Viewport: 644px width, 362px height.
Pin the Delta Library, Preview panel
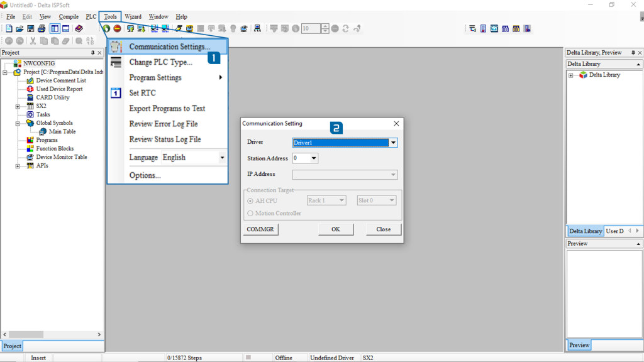633,53
